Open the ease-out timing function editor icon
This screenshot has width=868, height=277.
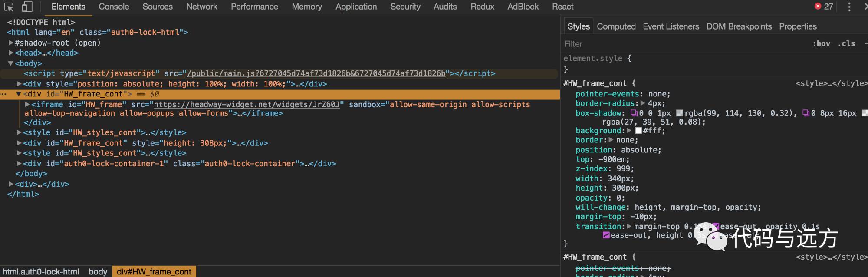pos(716,226)
